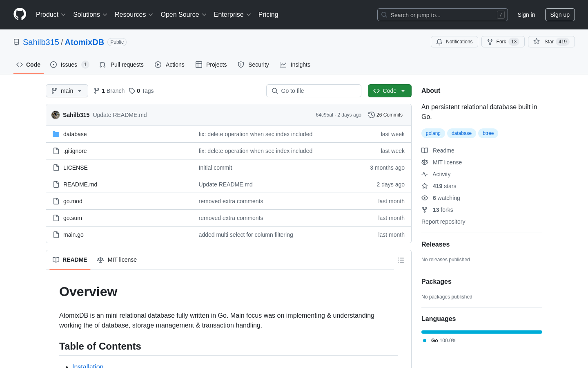This screenshot has width=588, height=368.
Task: Click Sahilb315's avatar in commit row
Action: pos(56,115)
